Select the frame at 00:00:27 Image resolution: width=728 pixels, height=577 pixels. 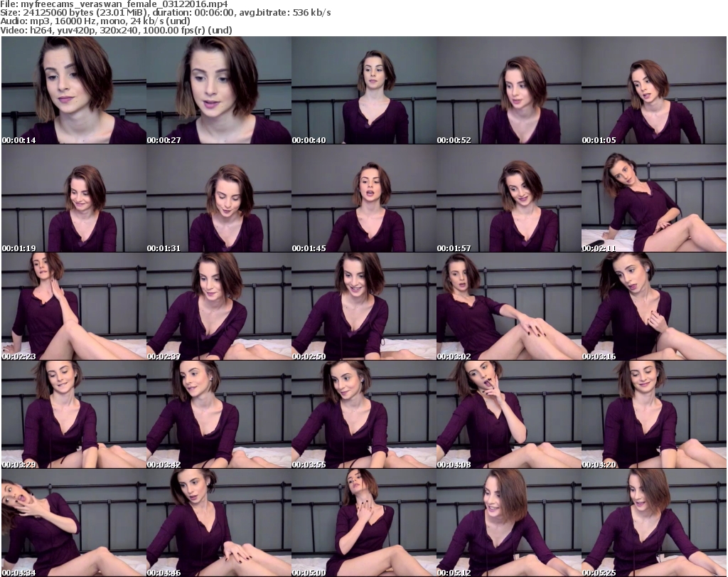click(x=218, y=90)
